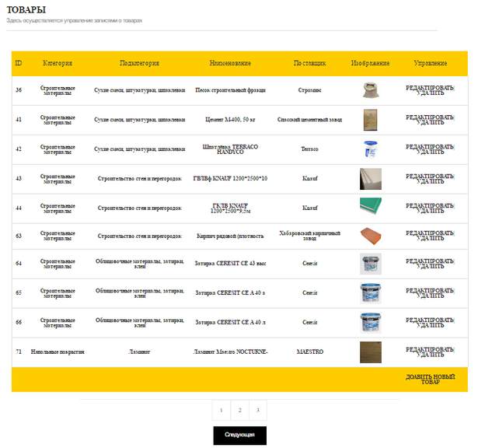Screen dimensions: 485x448
Task: Click the brick factory supplier in row 63
Action: click(x=309, y=236)
